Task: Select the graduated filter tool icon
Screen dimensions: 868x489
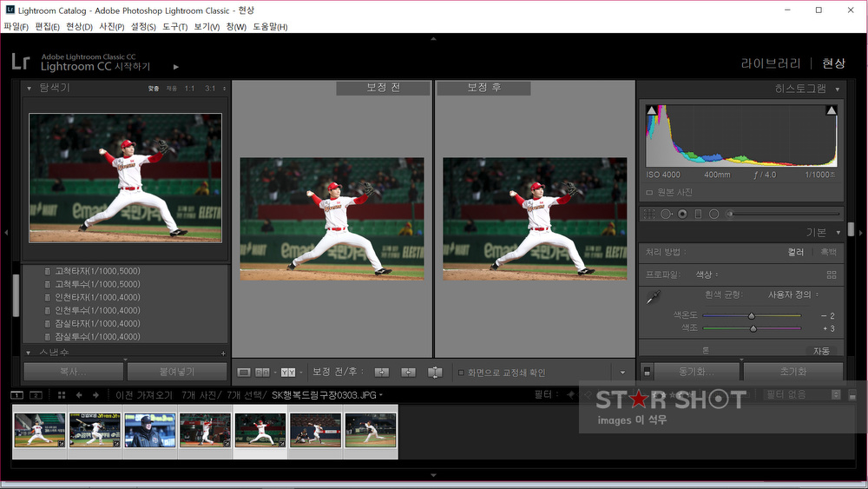Action: [698, 214]
